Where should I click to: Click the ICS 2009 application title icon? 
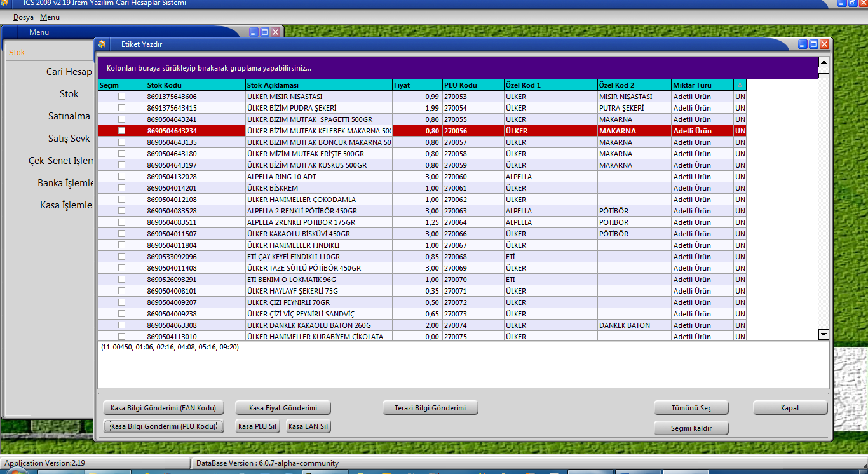(4, 3)
